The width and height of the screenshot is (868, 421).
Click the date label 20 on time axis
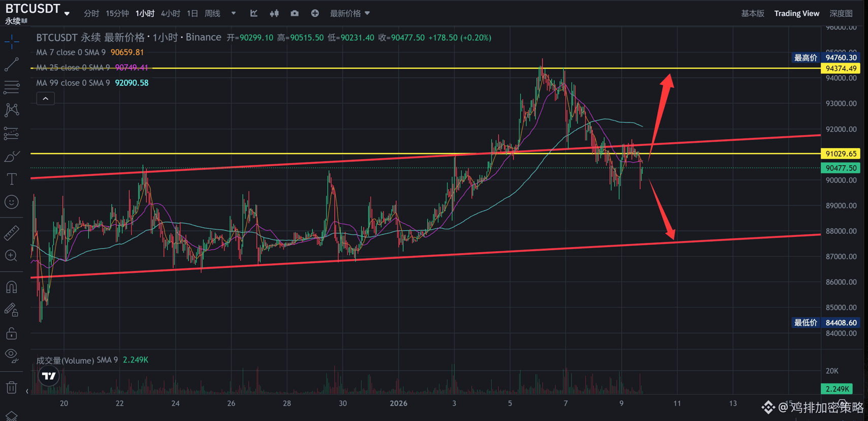pos(64,404)
